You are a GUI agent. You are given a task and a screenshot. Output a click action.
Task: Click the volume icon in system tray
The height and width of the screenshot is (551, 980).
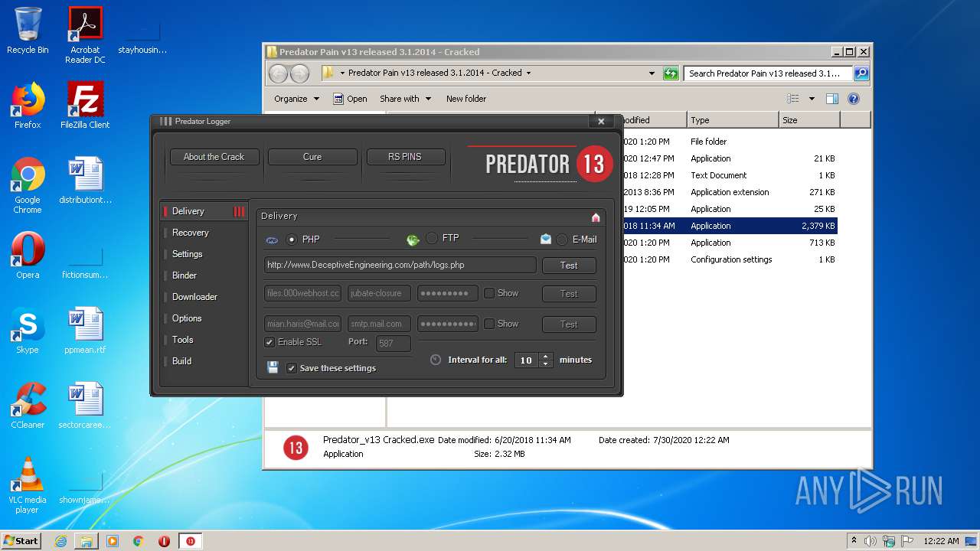(x=870, y=541)
